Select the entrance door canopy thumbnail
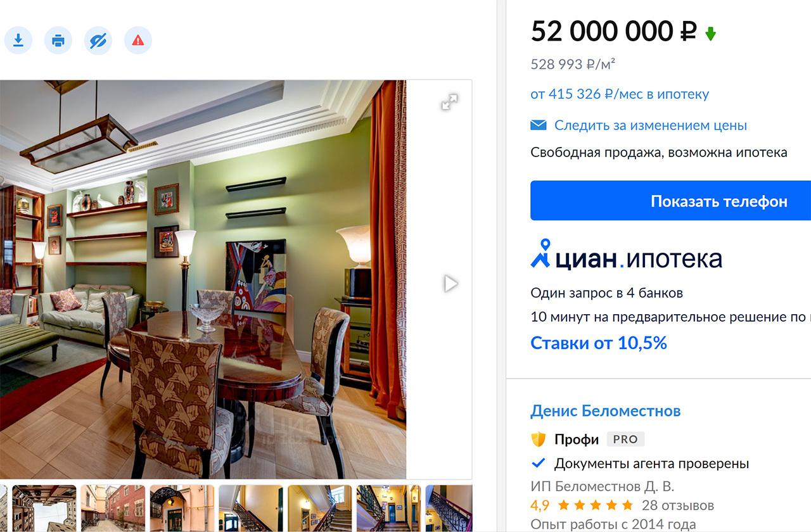This screenshot has height=532, width=811. (182, 509)
